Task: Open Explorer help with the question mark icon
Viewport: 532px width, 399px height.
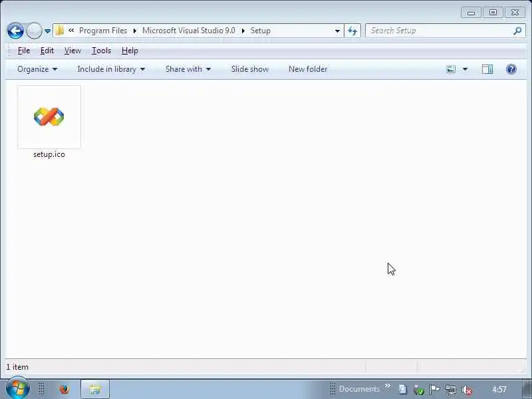Action: click(511, 69)
